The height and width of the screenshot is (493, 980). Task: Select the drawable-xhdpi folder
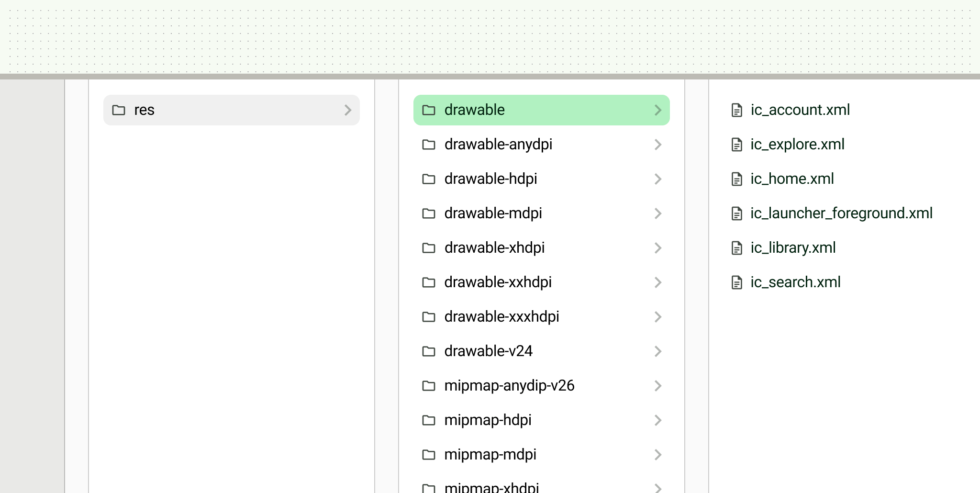[x=495, y=248]
